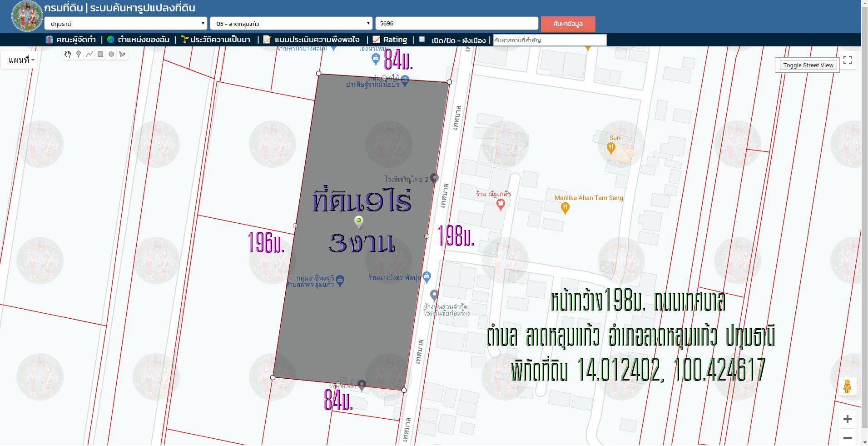Click the bottom-left vertex handle of the parcel

click(273, 377)
